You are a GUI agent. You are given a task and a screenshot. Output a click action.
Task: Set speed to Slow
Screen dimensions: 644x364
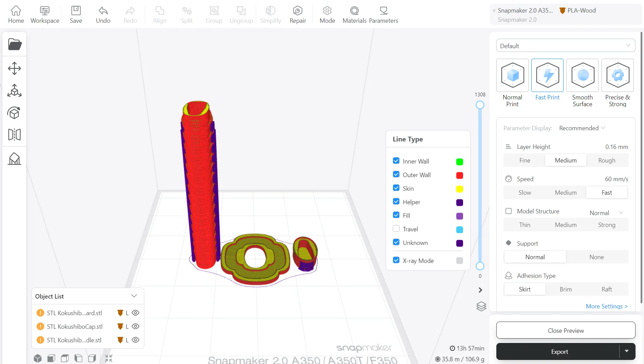(x=525, y=193)
